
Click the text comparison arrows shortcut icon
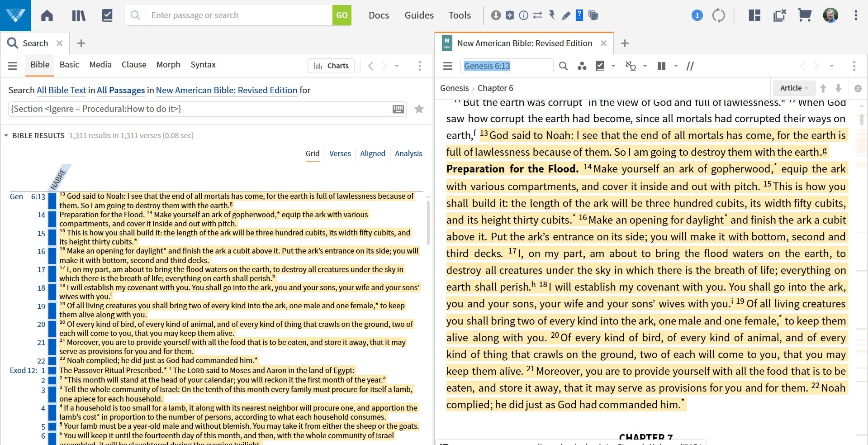coord(537,15)
